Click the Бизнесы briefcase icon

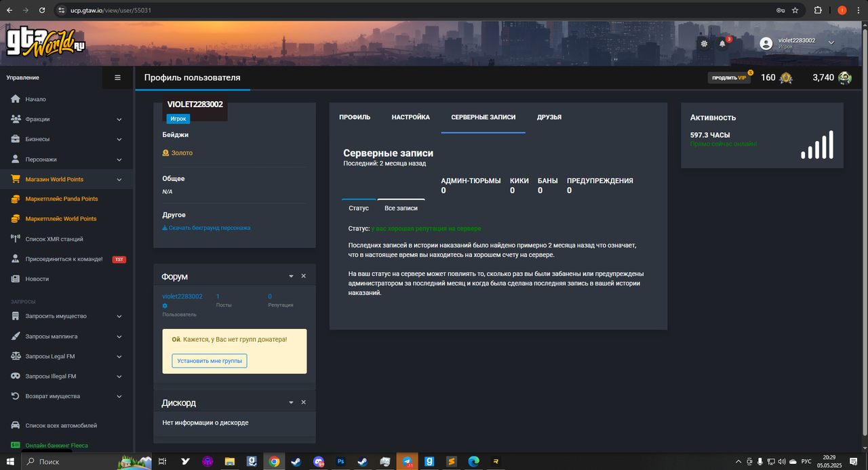(x=16, y=139)
